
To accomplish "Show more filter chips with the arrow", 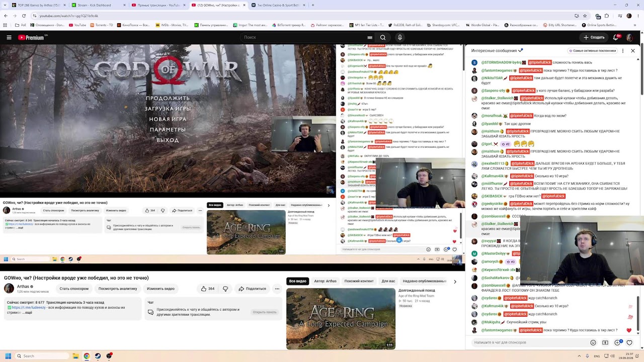I will (455, 282).
